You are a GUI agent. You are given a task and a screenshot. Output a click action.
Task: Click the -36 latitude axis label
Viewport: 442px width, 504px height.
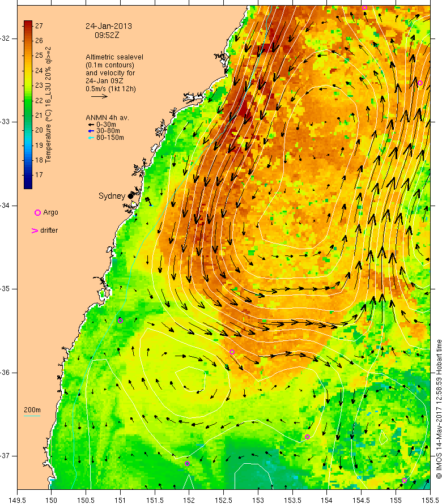pos(6,373)
